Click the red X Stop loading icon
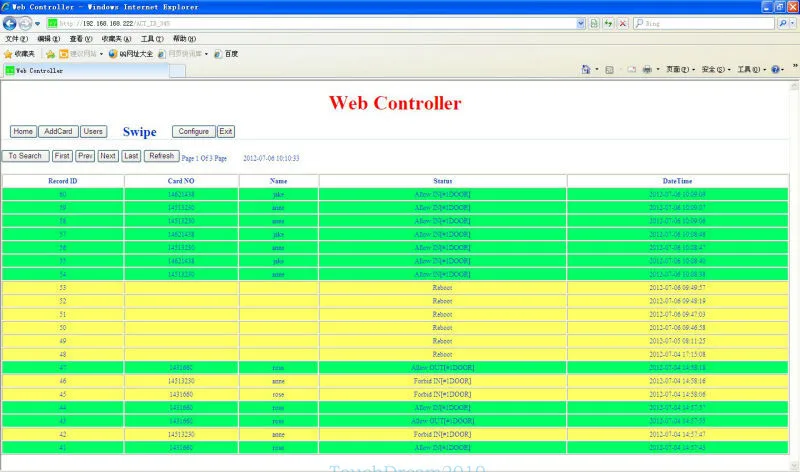Image resolution: width=800 pixels, height=472 pixels. point(622,23)
